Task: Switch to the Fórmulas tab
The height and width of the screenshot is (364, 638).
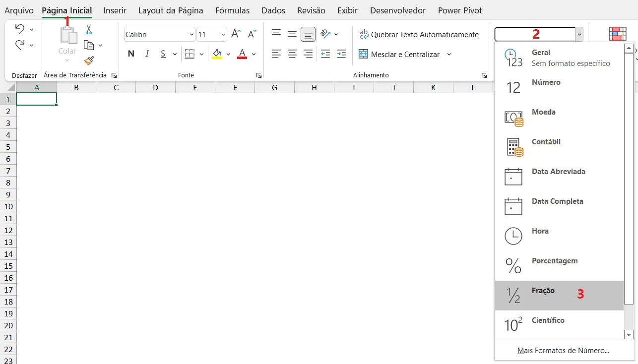Action: (232, 10)
